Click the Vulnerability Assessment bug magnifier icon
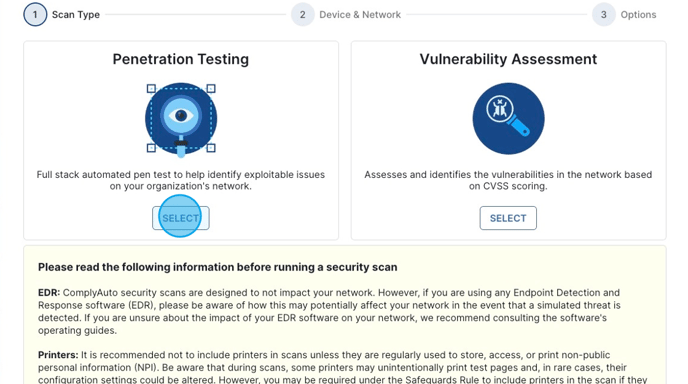The height and width of the screenshot is (384, 688). coord(508,118)
